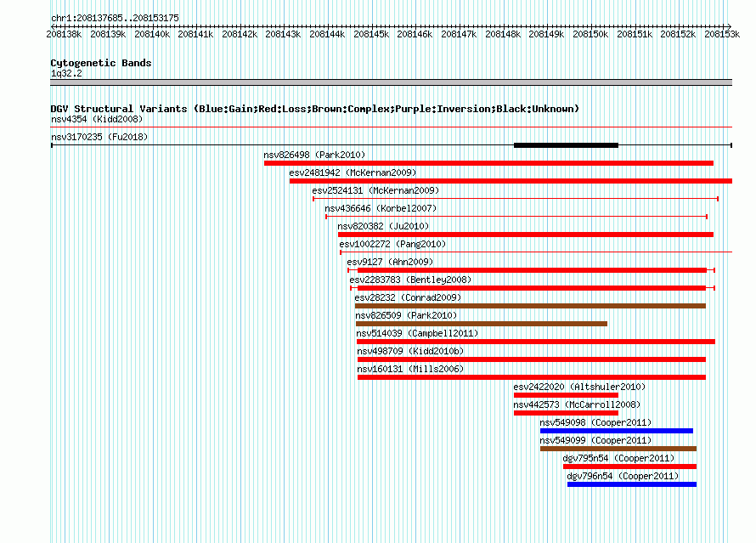The image size is (756, 543).
Task: Click the thin red line of esv1002272
Action: pos(536,252)
